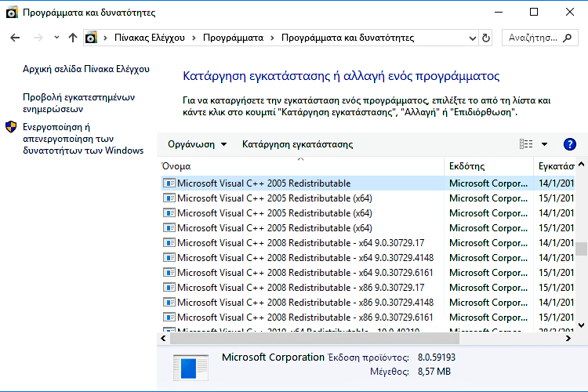Click size value 8,57 MB in details pane
The width and height of the screenshot is (588, 392).
click(x=434, y=372)
